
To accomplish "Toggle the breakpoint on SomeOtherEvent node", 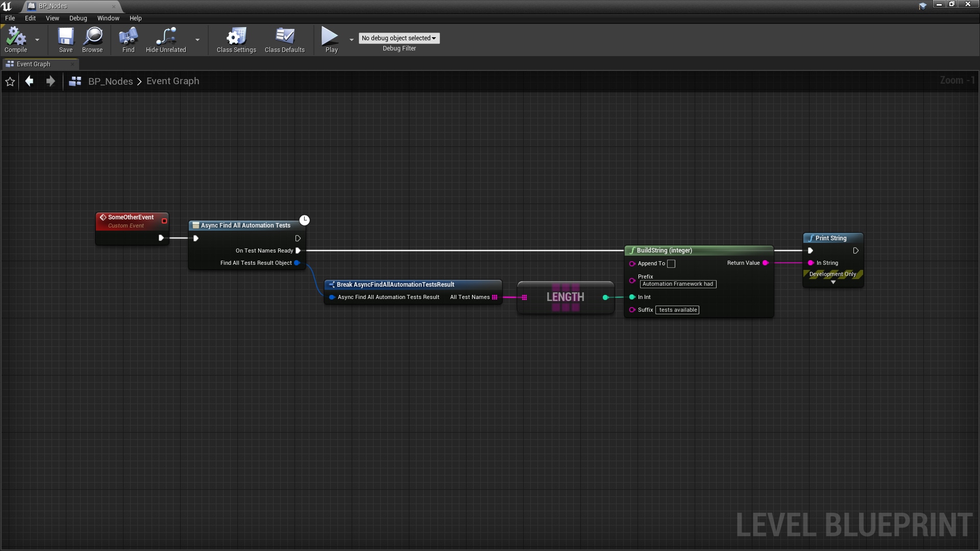I will tap(164, 220).
